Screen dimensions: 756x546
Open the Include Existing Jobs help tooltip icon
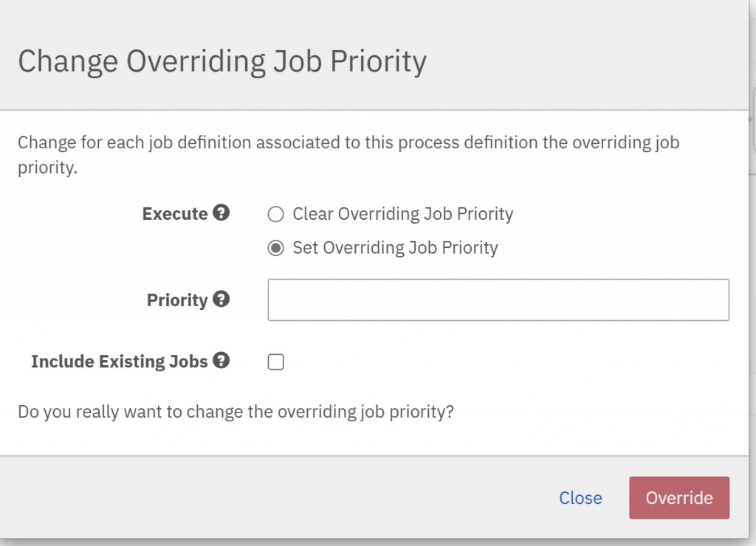pyautogui.click(x=221, y=361)
